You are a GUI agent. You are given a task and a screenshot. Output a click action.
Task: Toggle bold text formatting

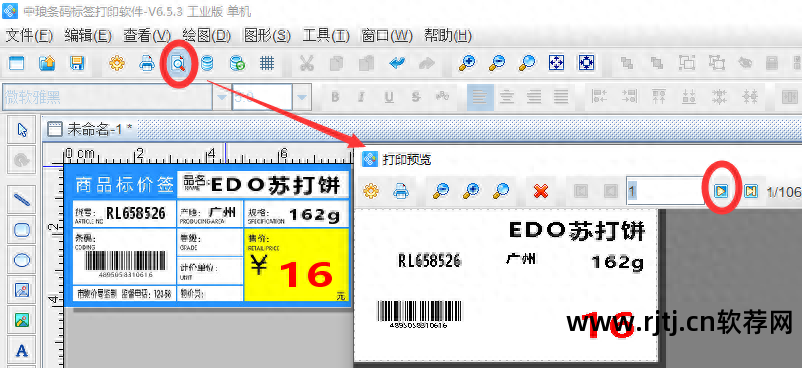[336, 97]
